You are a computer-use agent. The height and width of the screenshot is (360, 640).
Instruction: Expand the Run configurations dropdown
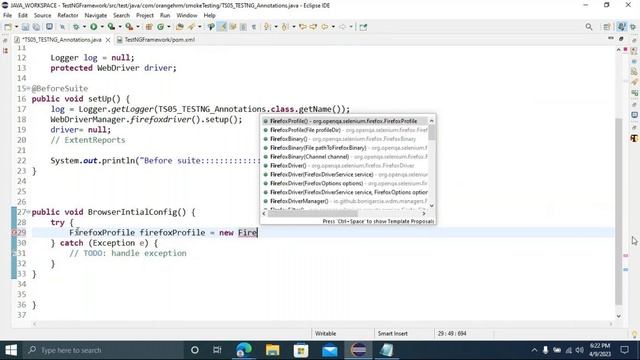[x=102, y=27]
